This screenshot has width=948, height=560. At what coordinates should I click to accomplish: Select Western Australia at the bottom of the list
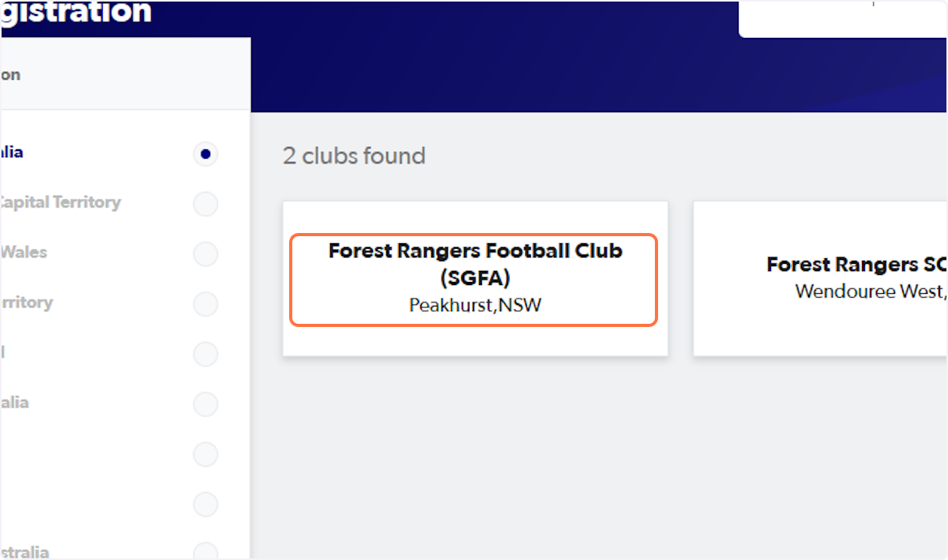[x=205, y=551]
